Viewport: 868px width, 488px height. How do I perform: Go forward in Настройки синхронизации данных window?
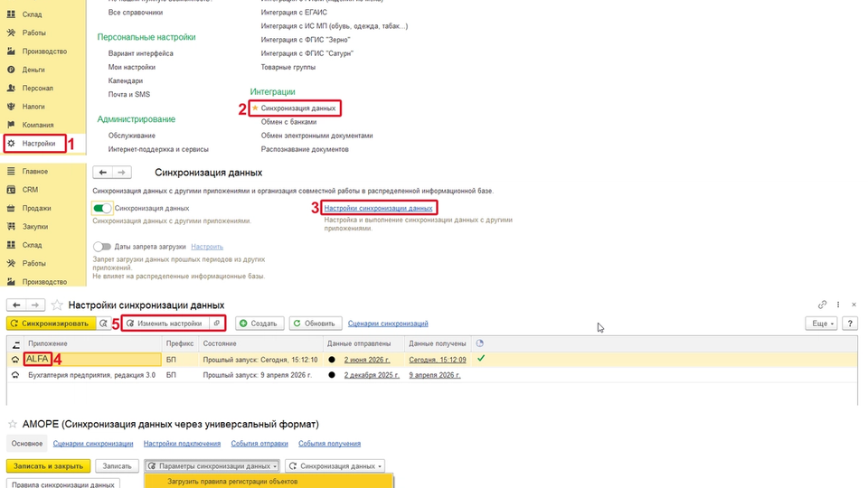click(x=35, y=305)
